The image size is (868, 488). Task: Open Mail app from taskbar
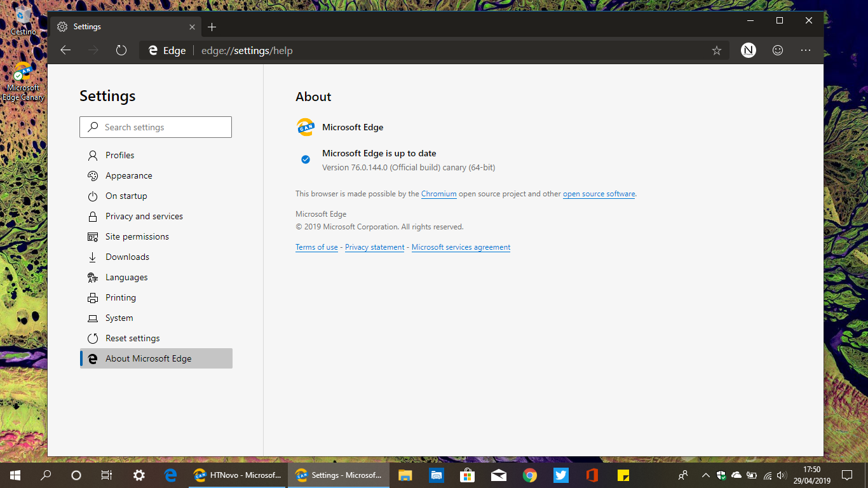[499, 475]
